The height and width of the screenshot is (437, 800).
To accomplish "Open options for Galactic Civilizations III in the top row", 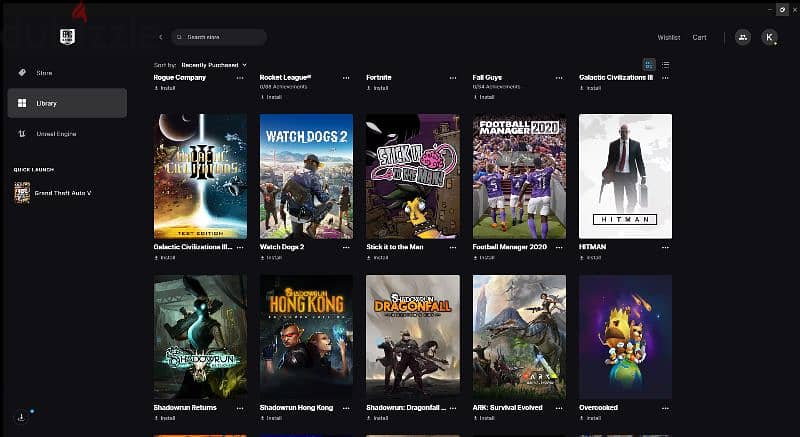I will coord(665,78).
